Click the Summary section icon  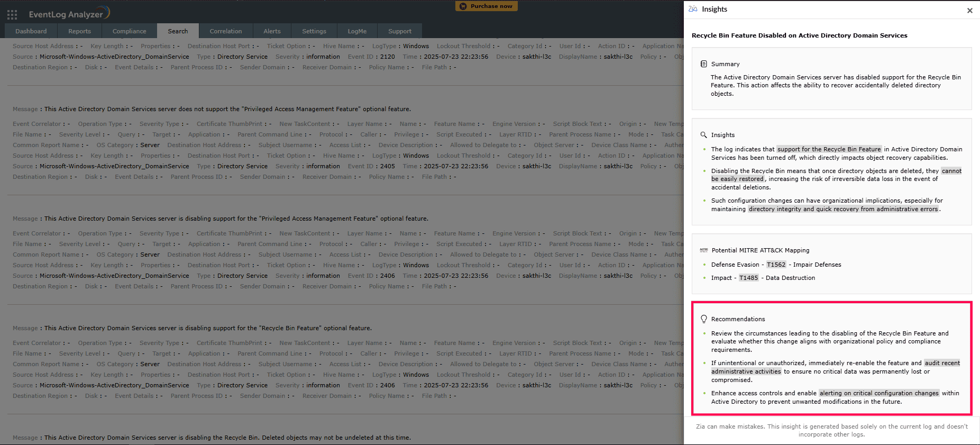tap(703, 64)
